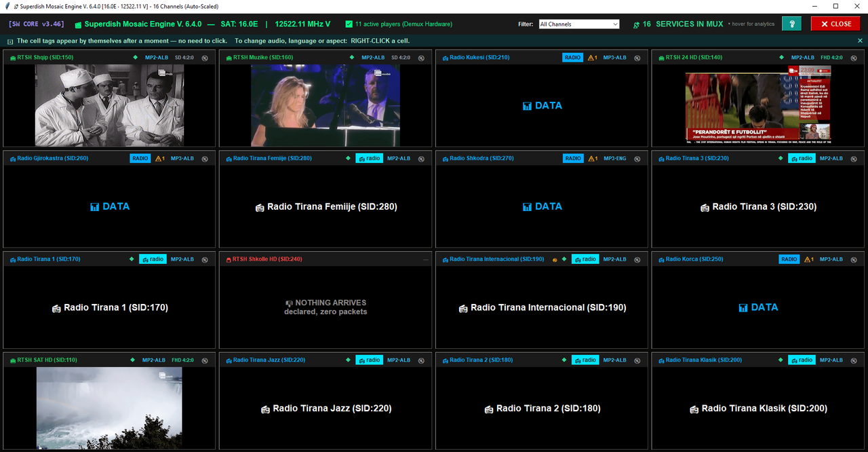Open the help question mark button
The width and height of the screenshot is (868, 452).
tap(791, 24)
